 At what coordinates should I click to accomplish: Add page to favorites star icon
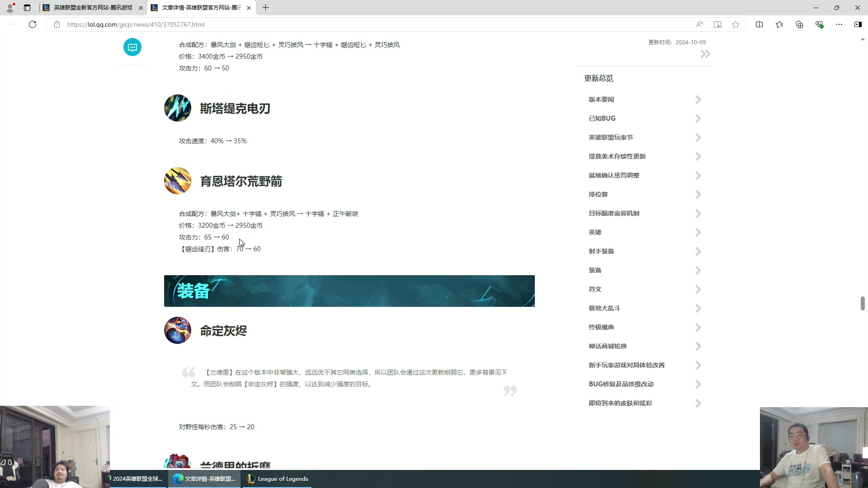(736, 24)
